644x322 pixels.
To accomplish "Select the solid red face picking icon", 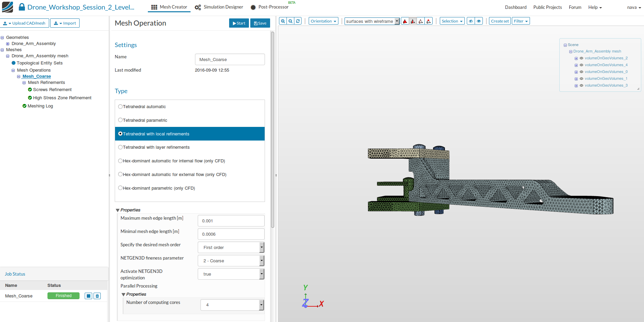I will coord(405,21).
